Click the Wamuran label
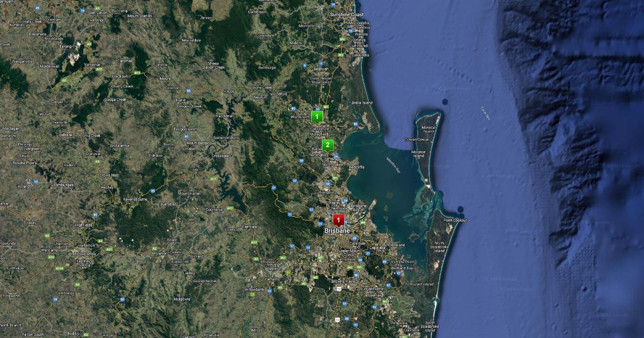 point(299,116)
